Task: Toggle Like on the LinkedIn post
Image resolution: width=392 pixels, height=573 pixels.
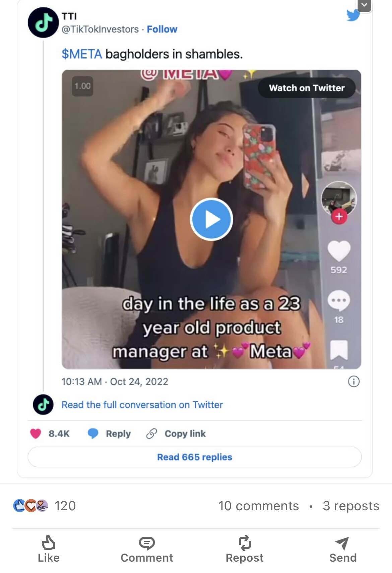Action: (49, 549)
